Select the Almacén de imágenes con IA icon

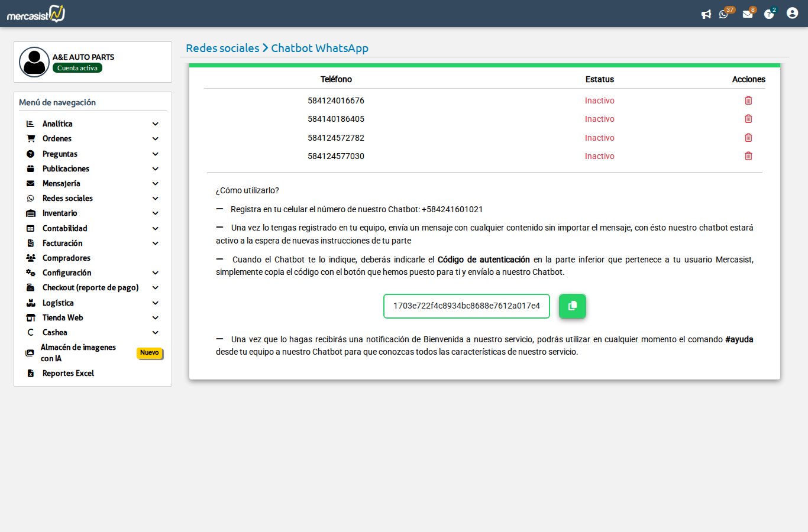(29, 352)
